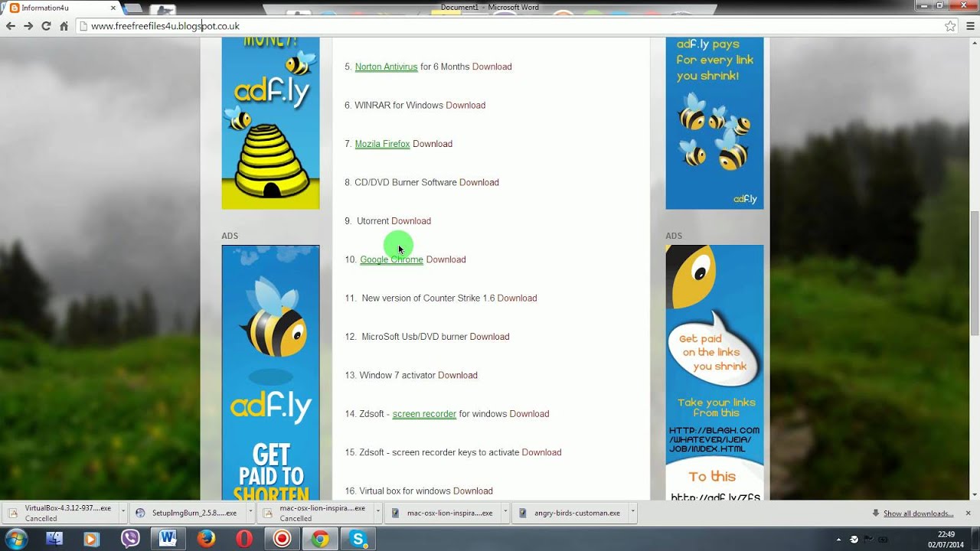Click the page file icon in address bar

point(83,26)
